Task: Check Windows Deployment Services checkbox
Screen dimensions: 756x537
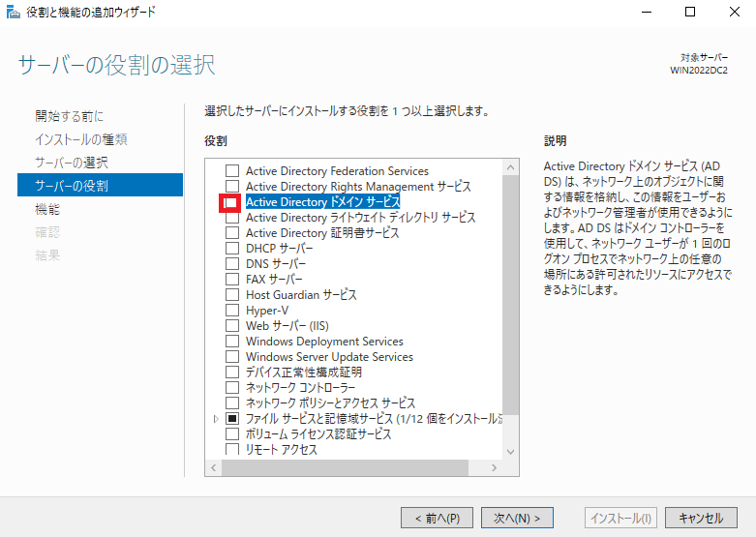Action: (232, 341)
